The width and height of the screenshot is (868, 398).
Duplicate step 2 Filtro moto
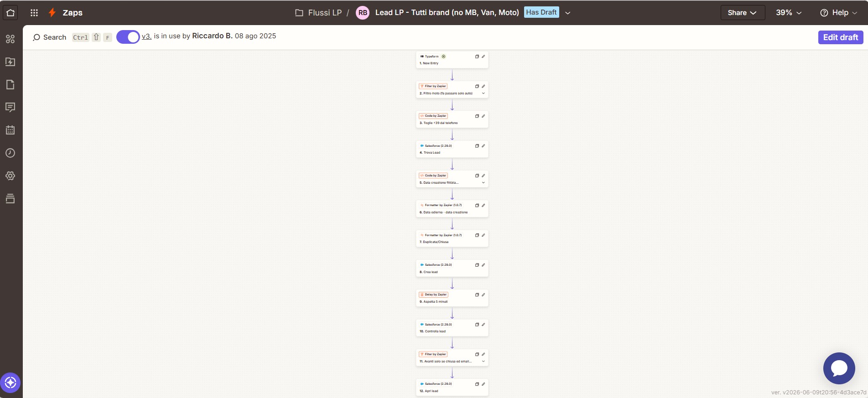477,86
